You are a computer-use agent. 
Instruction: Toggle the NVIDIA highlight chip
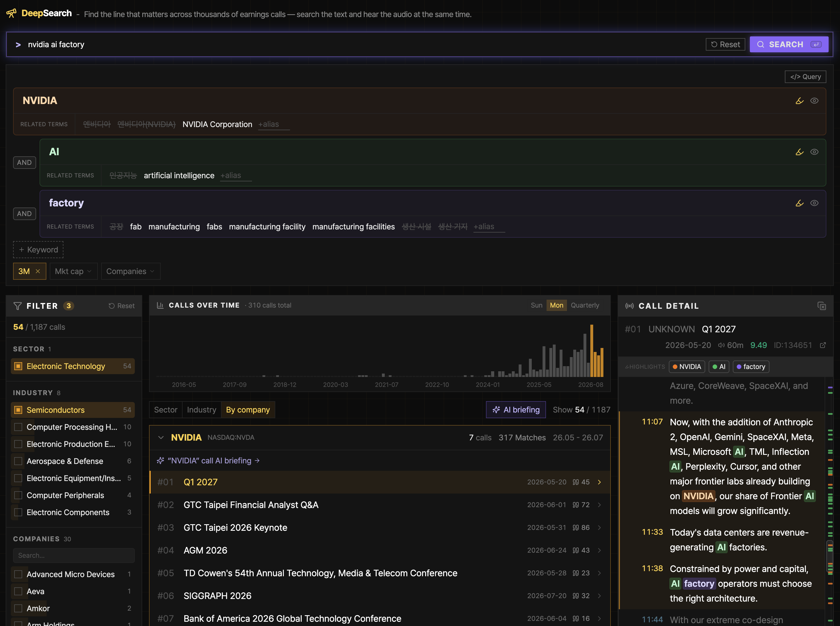tap(687, 367)
